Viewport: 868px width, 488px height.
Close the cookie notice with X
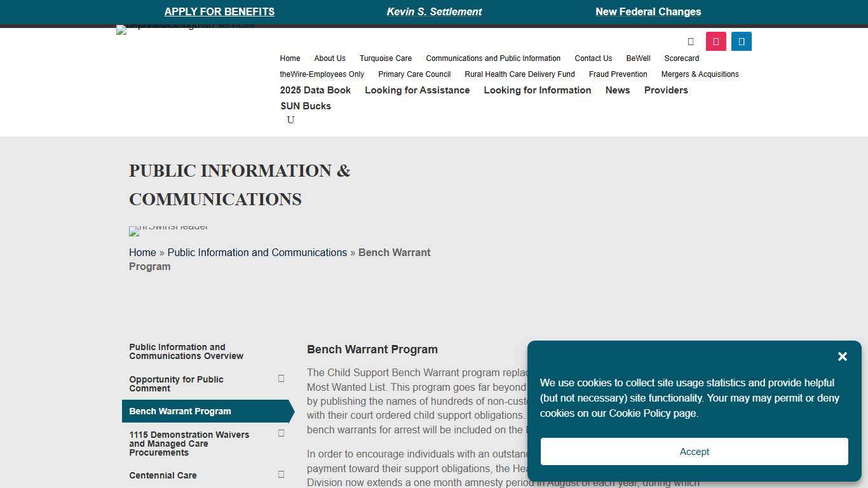(842, 356)
